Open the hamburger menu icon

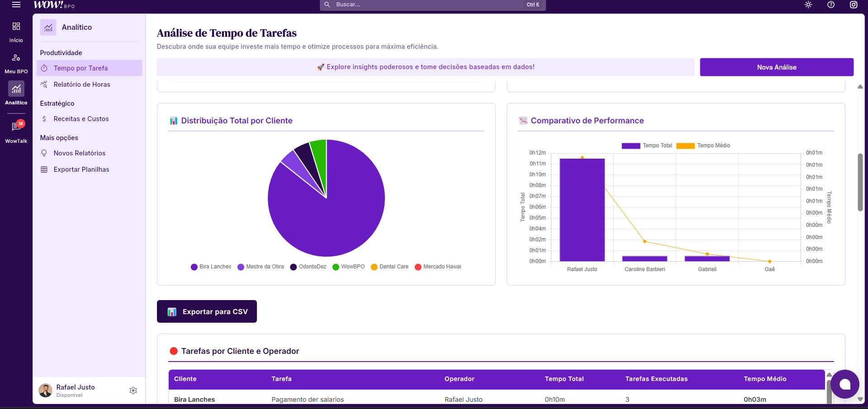tap(16, 5)
